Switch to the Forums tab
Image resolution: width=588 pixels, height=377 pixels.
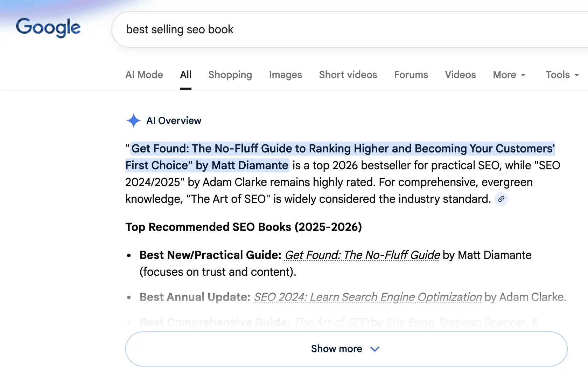tap(411, 75)
